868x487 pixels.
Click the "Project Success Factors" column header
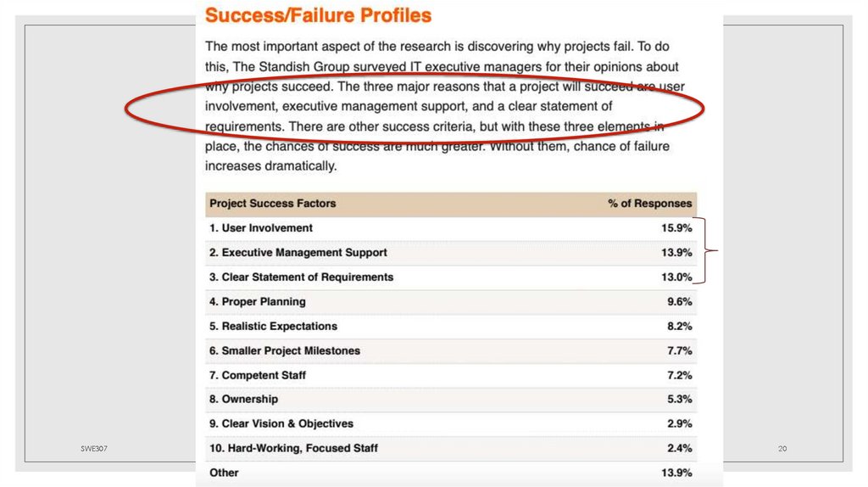click(273, 204)
